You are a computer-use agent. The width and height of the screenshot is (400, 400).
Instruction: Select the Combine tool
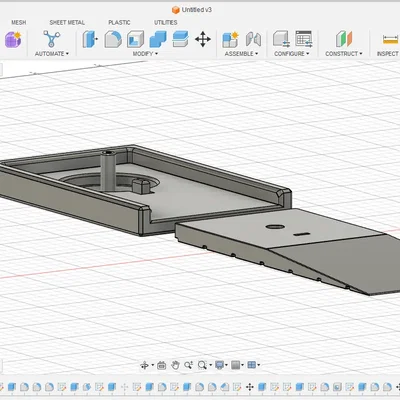pyautogui.click(x=158, y=39)
